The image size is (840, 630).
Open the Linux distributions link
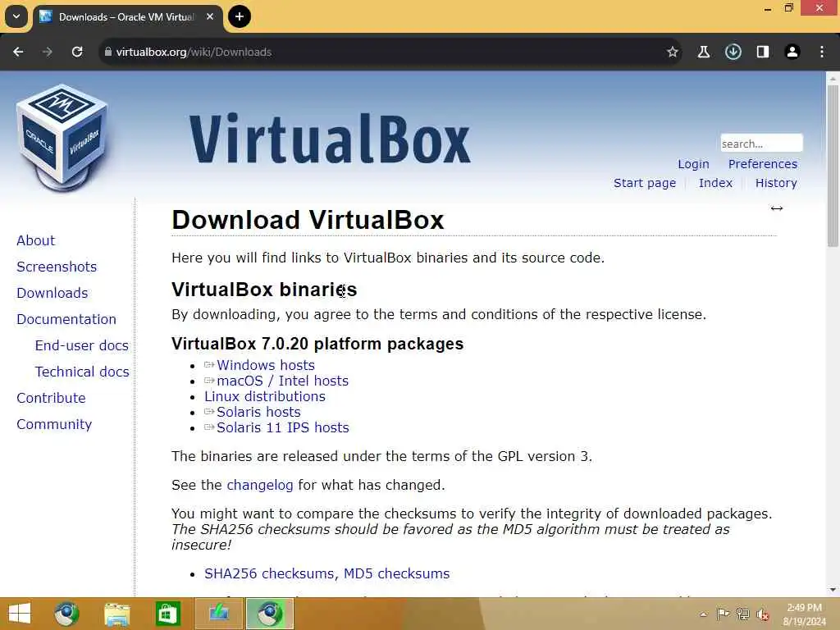pos(265,396)
